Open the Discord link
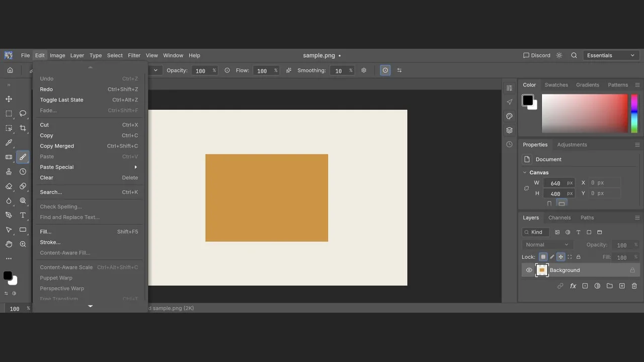 click(537, 55)
